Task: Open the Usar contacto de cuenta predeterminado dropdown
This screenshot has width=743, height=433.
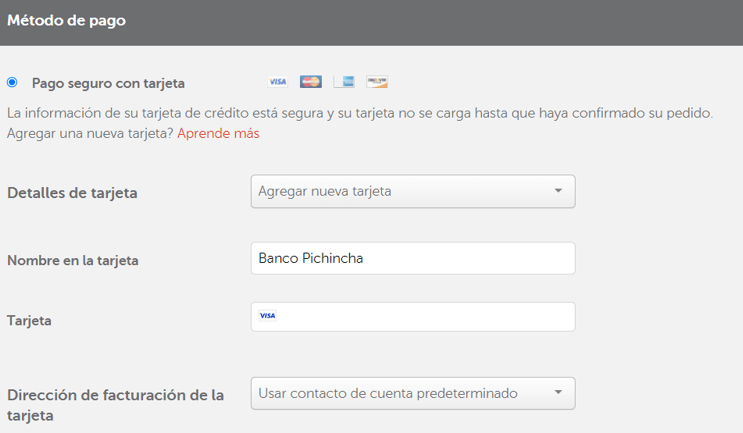Action: [x=413, y=393]
